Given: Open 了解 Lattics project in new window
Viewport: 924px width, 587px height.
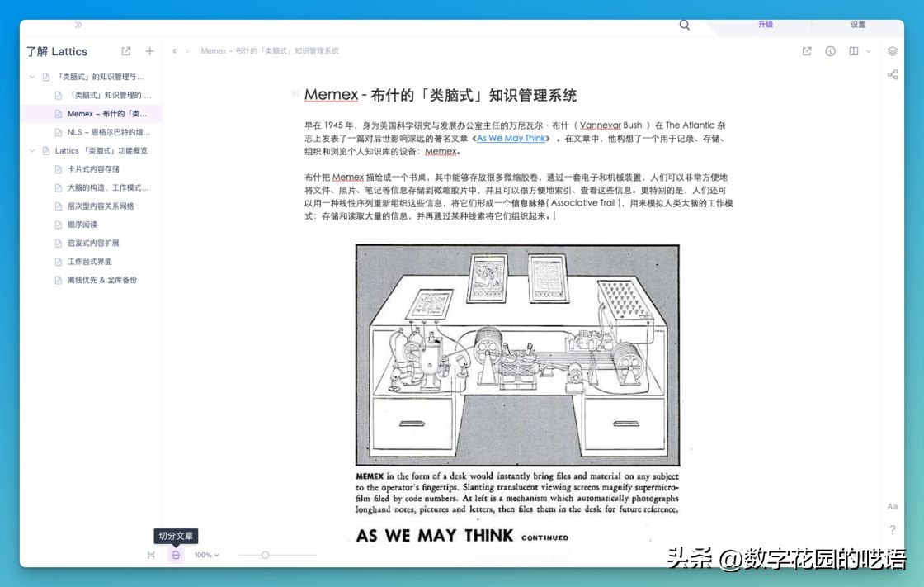Looking at the screenshot, I should pos(126,51).
